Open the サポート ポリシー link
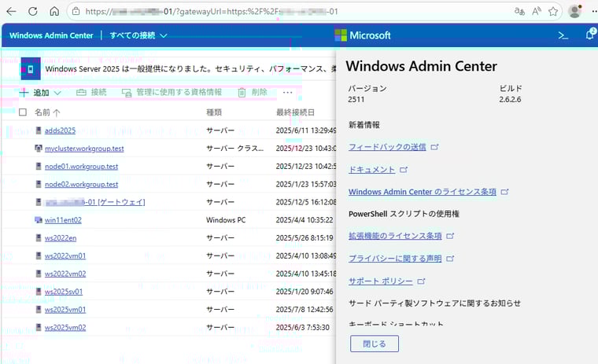This screenshot has width=598, height=364. point(380,281)
